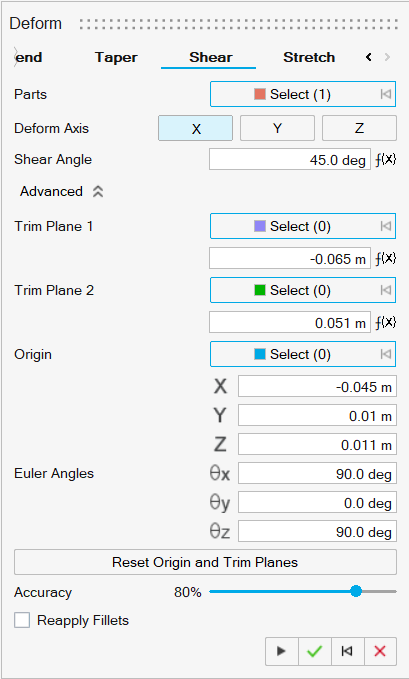Confirm deformation with the green checkmark

click(315, 651)
